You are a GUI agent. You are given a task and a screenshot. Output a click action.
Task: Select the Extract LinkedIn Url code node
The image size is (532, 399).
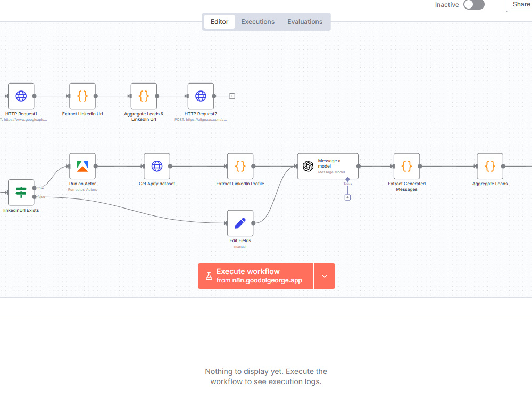point(82,96)
